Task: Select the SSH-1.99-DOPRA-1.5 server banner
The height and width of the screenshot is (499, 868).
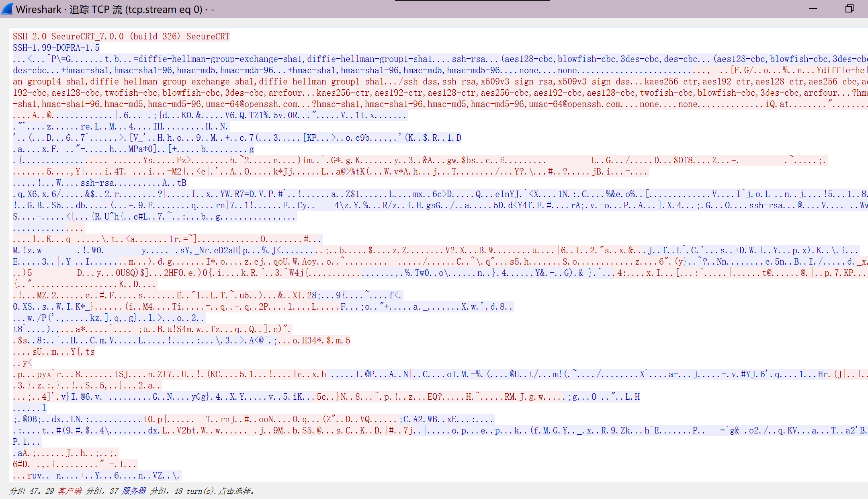Action: (56, 48)
